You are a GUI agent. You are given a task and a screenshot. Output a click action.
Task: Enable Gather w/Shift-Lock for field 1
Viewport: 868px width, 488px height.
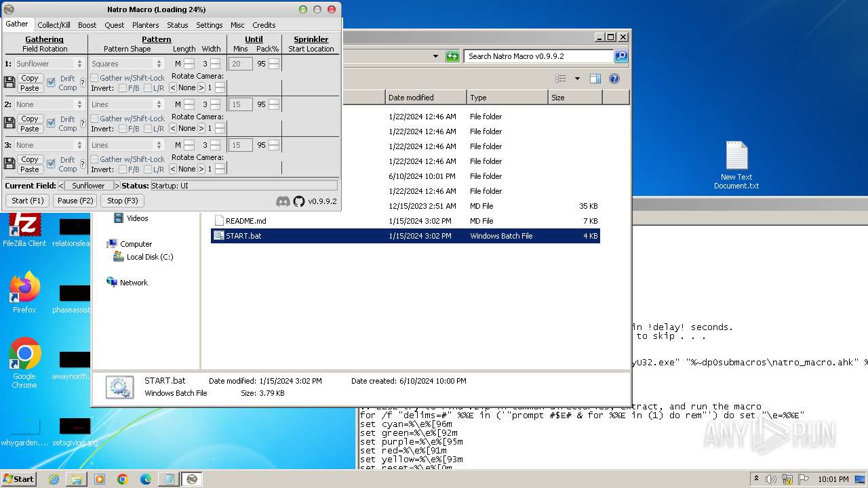coord(94,77)
